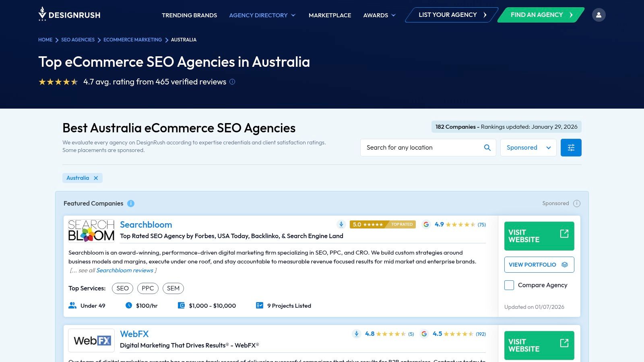Click the search magnifier icon
This screenshot has width=644, height=362.
pos(487,148)
